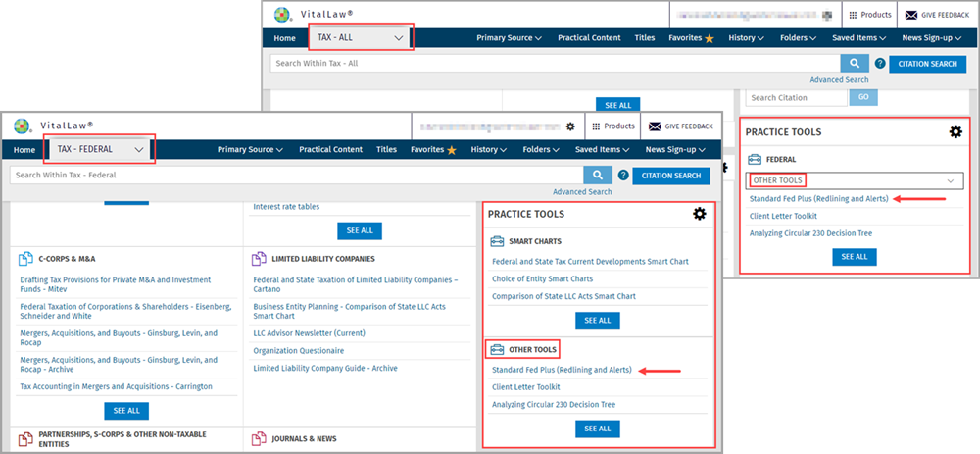Open TAX - ALL practice area dropdown
Screen dimensions: 980x454
[x=360, y=37]
